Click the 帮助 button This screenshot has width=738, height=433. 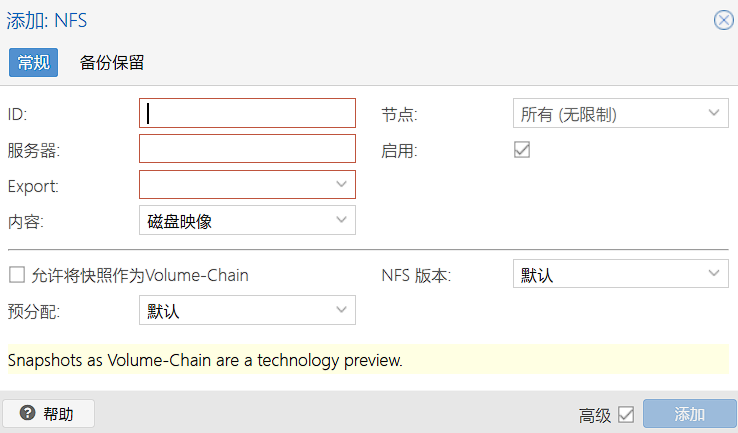point(49,414)
